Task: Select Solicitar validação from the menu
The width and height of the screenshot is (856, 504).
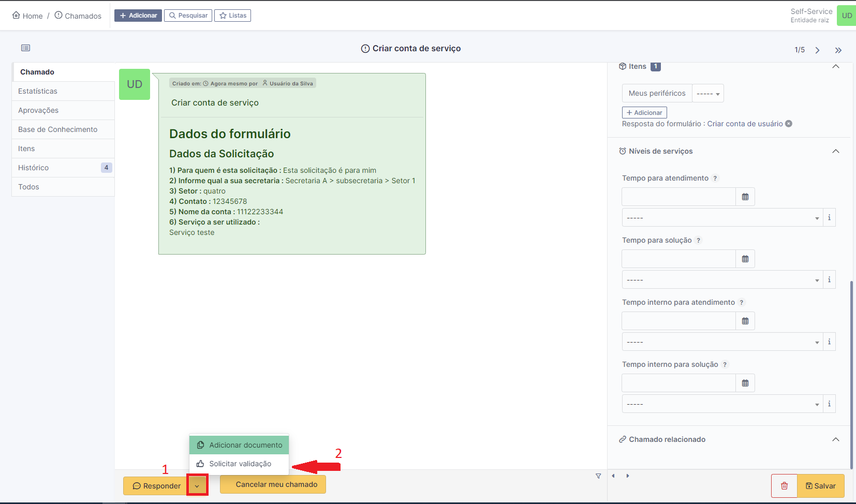Action: click(x=240, y=463)
